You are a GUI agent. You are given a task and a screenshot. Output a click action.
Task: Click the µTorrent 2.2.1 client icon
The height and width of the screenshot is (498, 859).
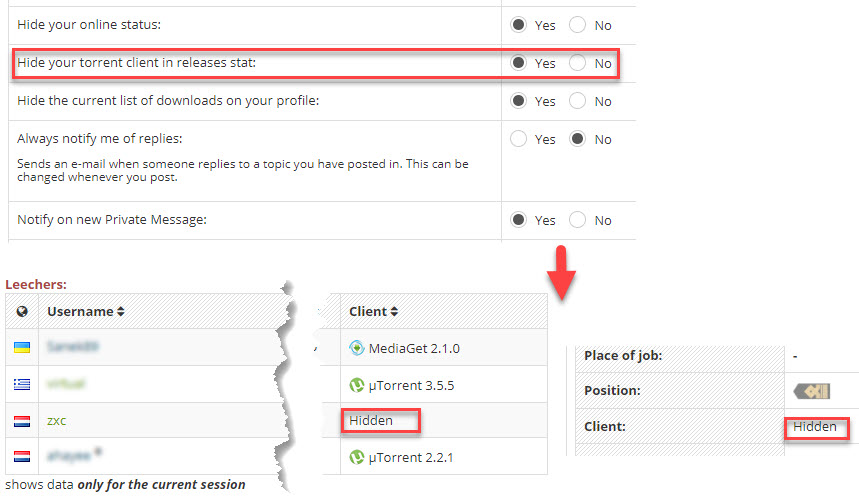[356, 457]
